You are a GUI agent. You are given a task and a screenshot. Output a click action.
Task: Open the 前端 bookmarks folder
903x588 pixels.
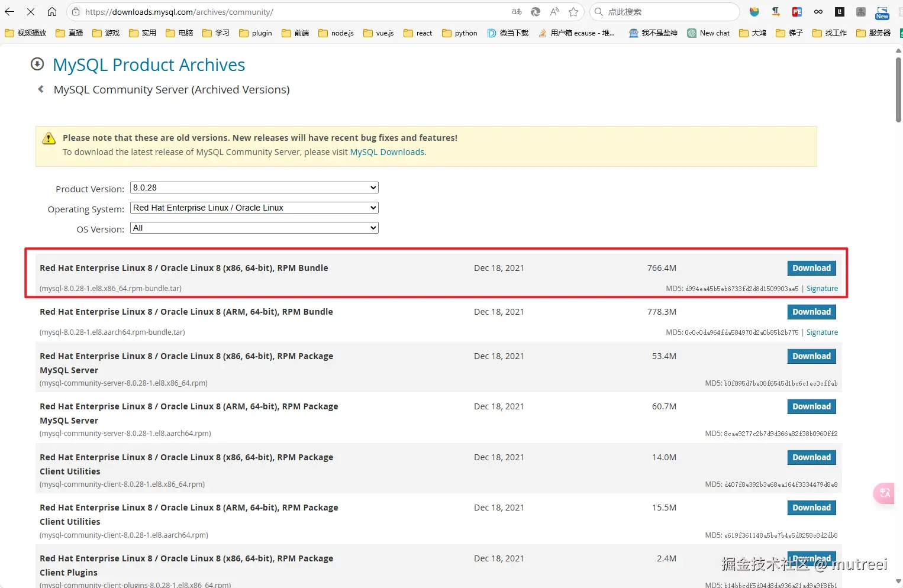295,33
